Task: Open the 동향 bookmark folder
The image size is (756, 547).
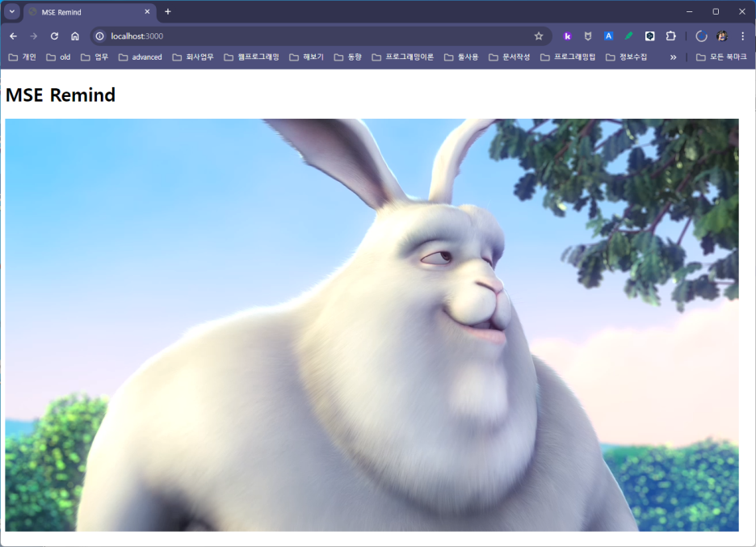Action: [x=348, y=57]
